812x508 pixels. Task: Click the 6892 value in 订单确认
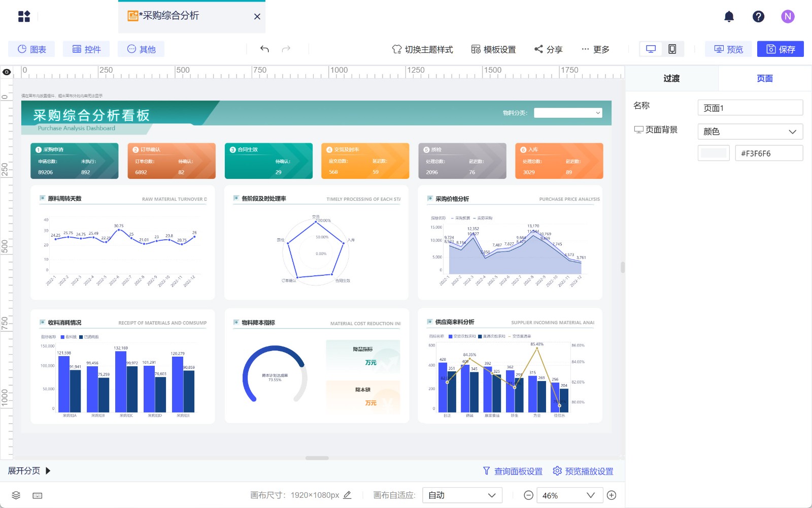point(141,172)
